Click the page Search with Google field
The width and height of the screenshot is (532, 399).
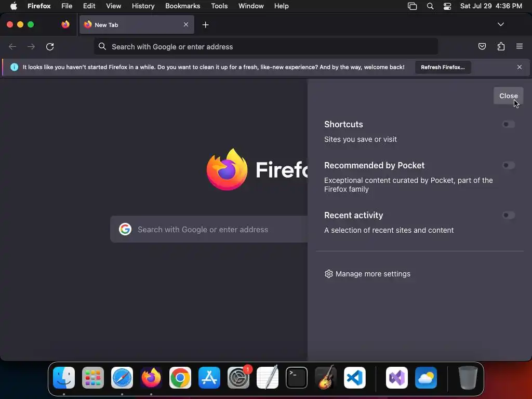tap(209, 229)
